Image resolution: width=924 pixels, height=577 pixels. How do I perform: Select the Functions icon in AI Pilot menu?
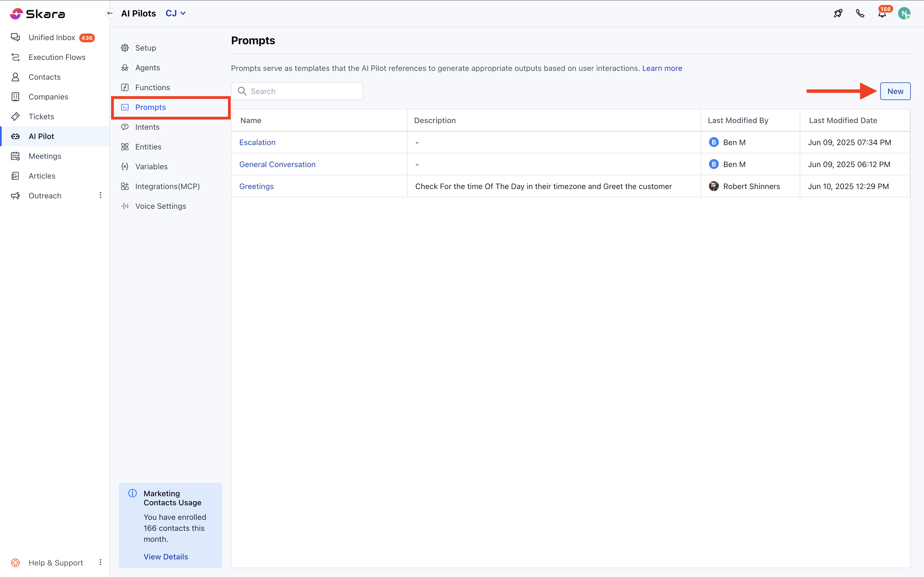(x=125, y=87)
